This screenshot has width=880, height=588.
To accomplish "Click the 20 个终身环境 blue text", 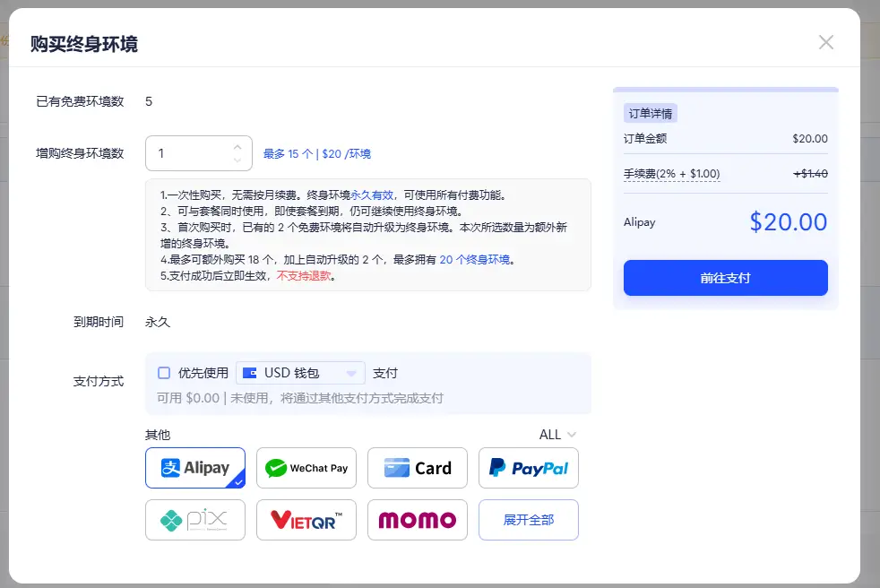I will point(475,259).
